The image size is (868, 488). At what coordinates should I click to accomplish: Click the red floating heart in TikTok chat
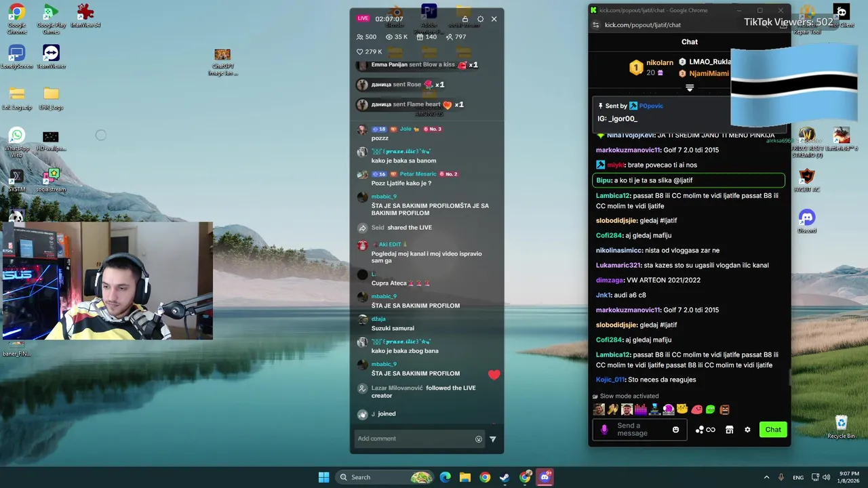[x=494, y=374]
